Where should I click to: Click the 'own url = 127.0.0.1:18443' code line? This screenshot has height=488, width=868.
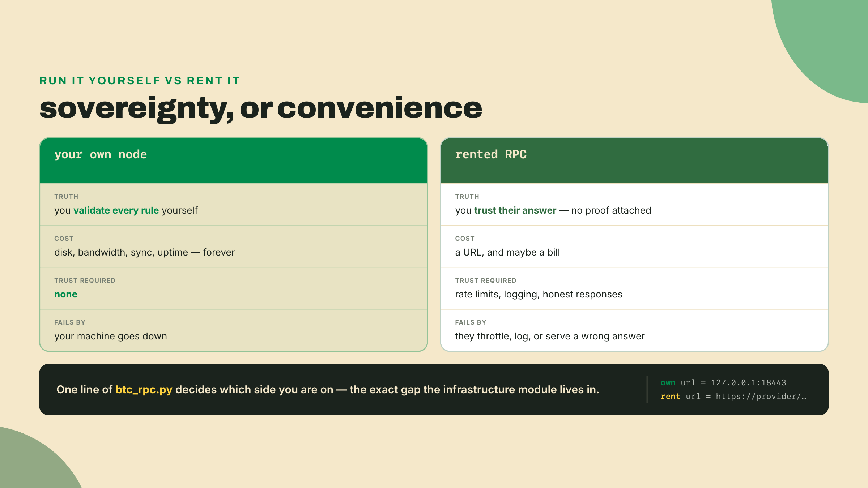pyautogui.click(x=723, y=382)
